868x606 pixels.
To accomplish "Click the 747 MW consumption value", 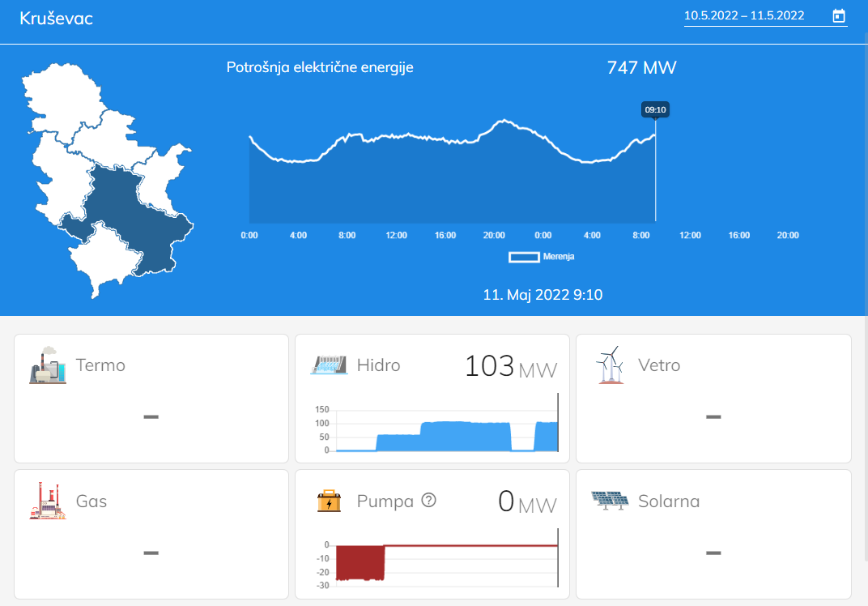I will [641, 68].
